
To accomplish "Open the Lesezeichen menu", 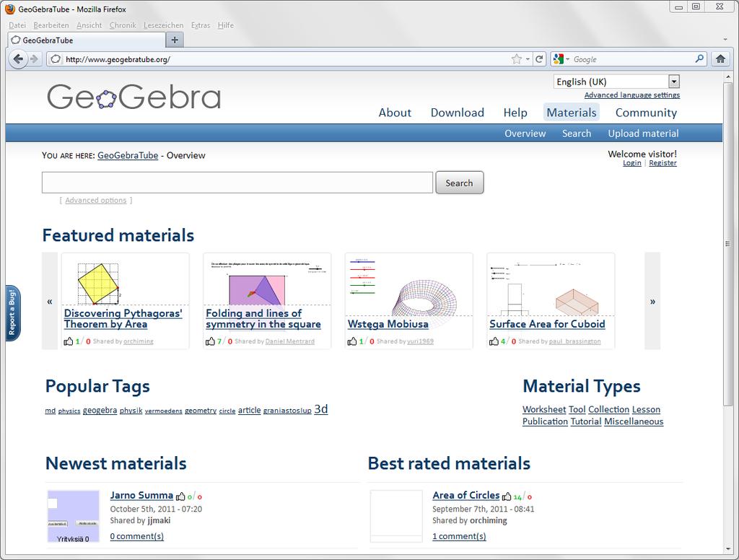I will tap(164, 25).
